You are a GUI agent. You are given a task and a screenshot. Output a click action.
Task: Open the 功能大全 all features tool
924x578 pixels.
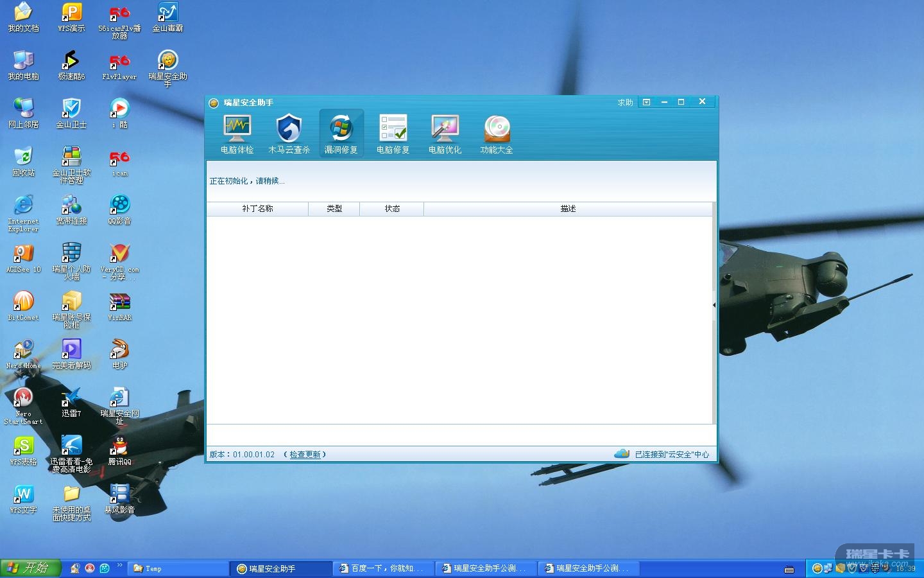[497, 134]
